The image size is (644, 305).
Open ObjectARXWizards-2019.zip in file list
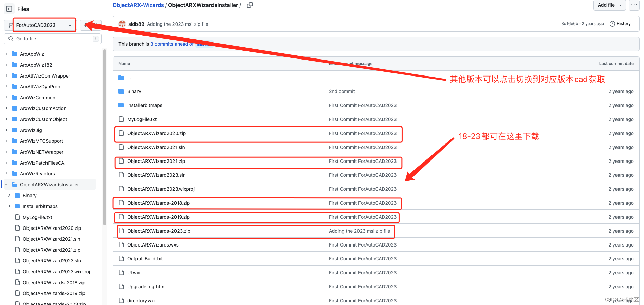pos(159,217)
